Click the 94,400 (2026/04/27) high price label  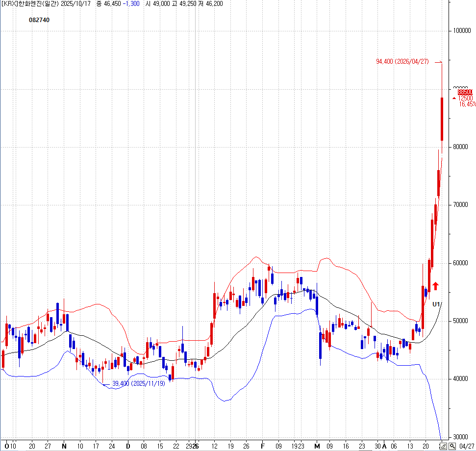(x=402, y=61)
